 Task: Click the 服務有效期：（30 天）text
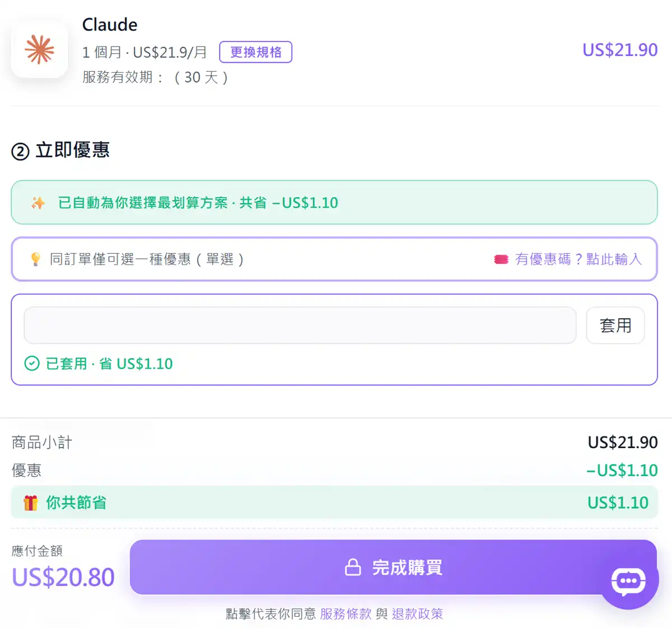pyautogui.click(x=156, y=77)
